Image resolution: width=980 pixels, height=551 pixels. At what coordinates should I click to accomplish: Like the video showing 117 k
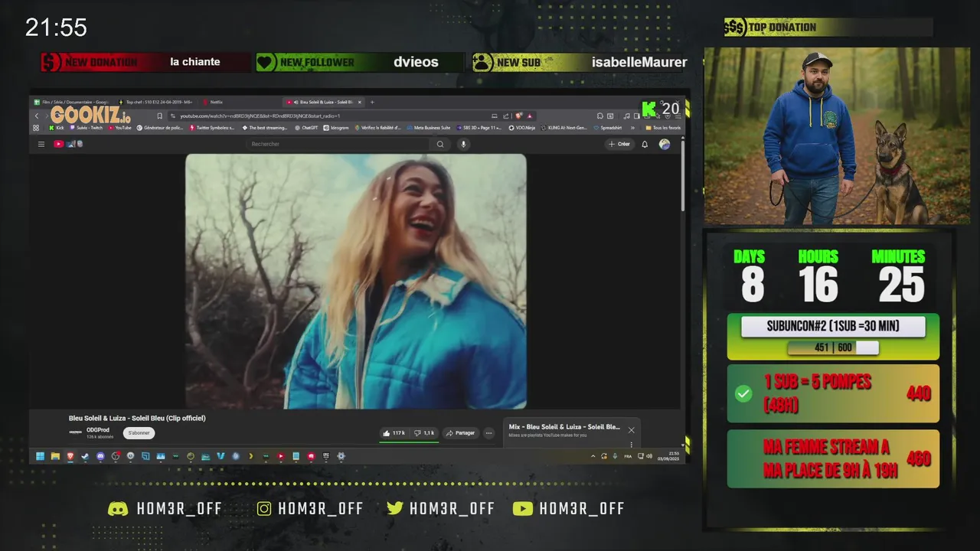coord(395,433)
